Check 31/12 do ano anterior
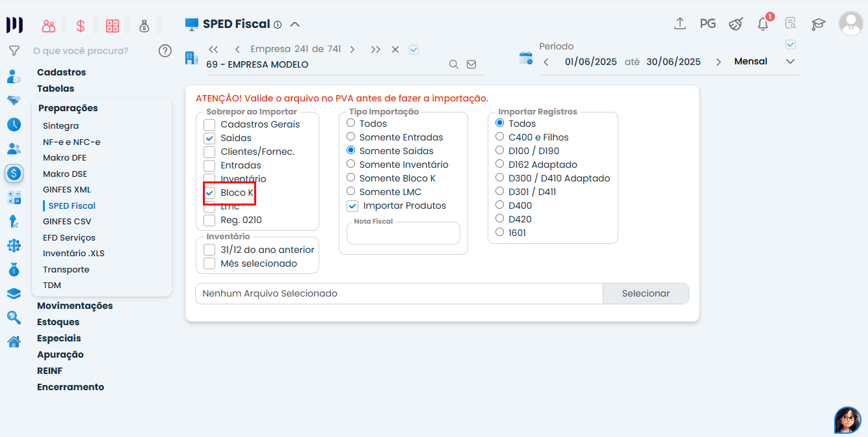The width and height of the screenshot is (868, 437). pyautogui.click(x=209, y=250)
